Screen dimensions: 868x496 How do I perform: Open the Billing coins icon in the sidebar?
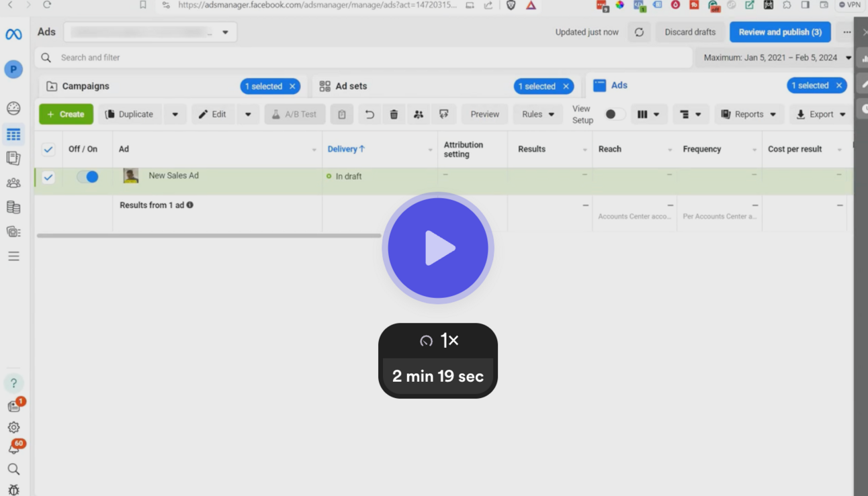coord(13,207)
